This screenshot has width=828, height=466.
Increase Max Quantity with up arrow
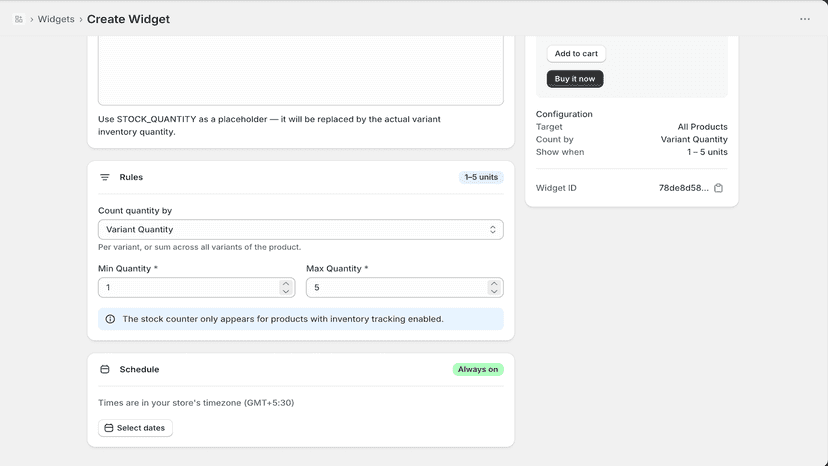pyautogui.click(x=494, y=284)
